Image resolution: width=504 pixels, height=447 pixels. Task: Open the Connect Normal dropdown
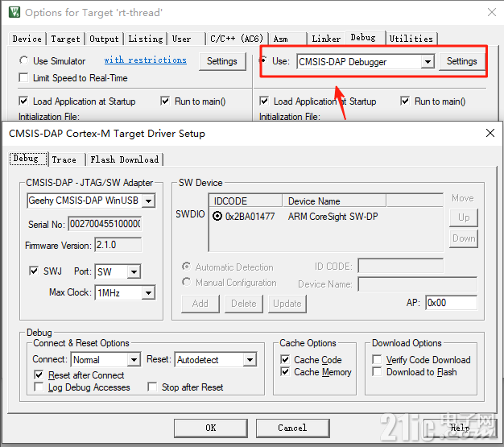134,360
